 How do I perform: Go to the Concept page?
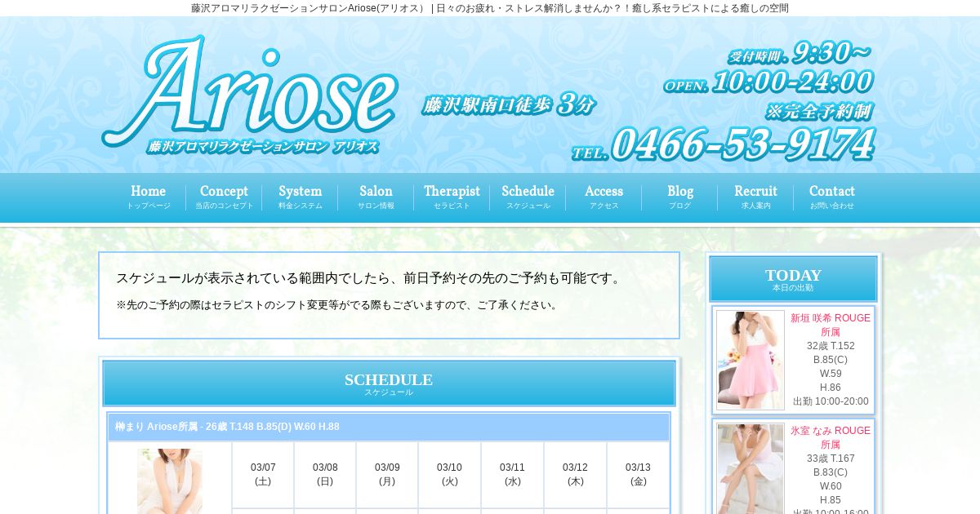click(x=224, y=197)
